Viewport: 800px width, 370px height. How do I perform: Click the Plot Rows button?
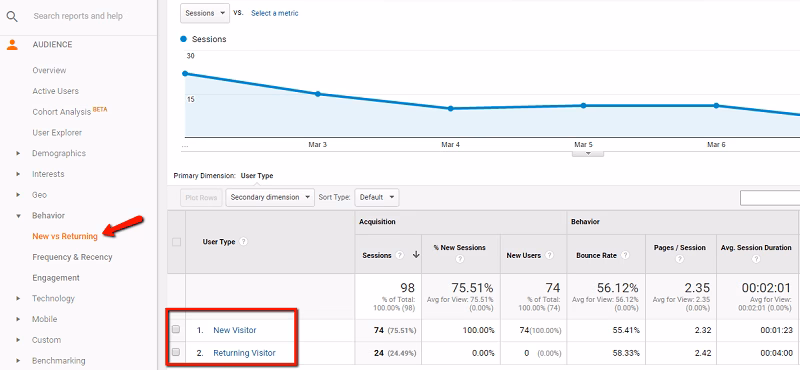[x=202, y=198]
